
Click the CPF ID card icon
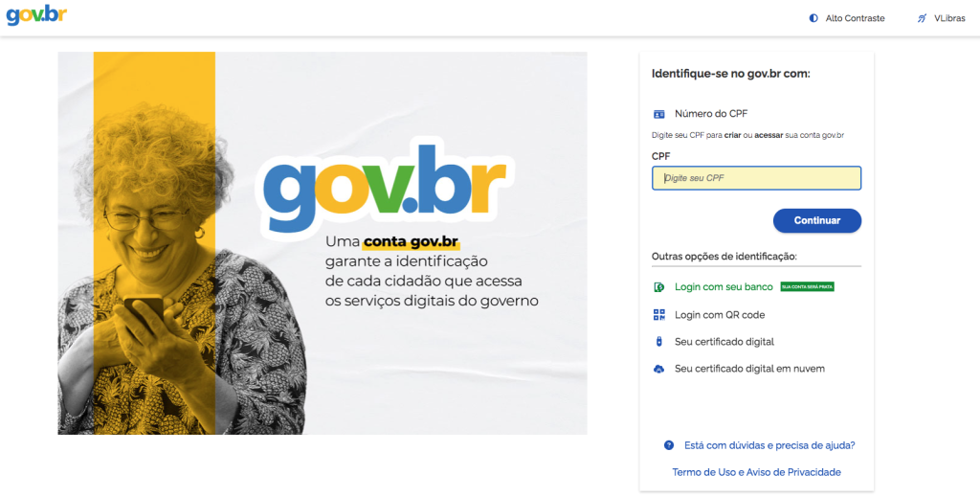[658, 114]
